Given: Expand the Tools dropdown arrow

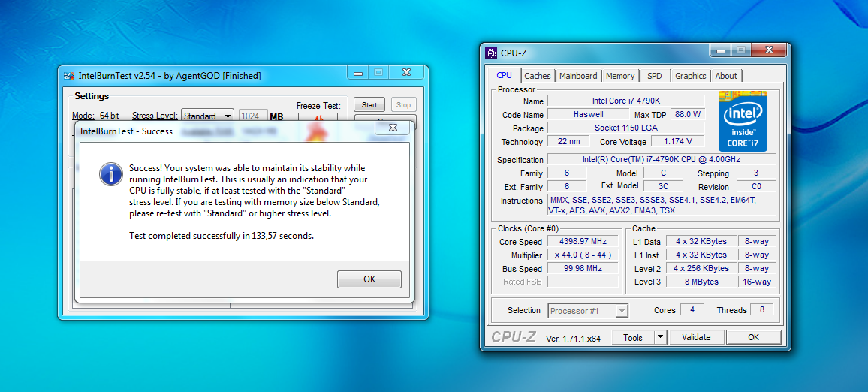Looking at the screenshot, I should (x=661, y=337).
